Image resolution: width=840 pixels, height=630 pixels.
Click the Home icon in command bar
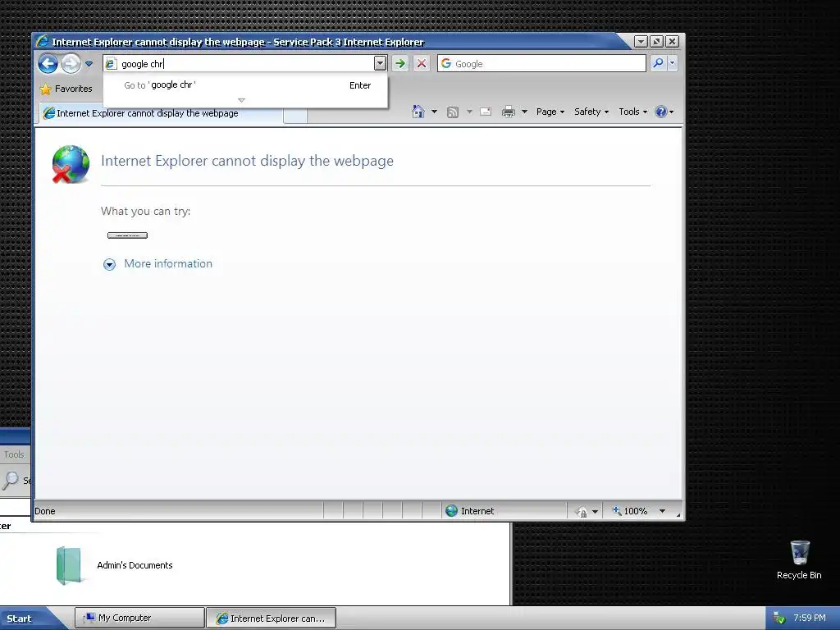click(x=418, y=112)
